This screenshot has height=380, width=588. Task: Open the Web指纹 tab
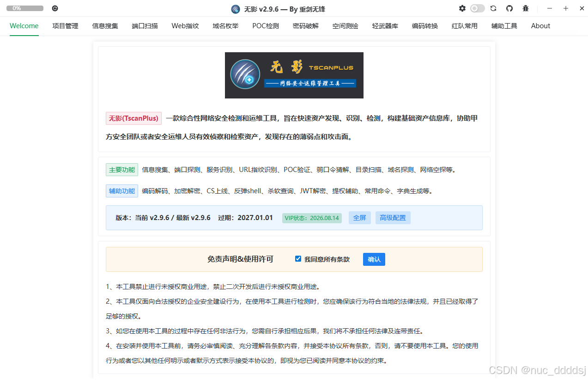pos(185,26)
